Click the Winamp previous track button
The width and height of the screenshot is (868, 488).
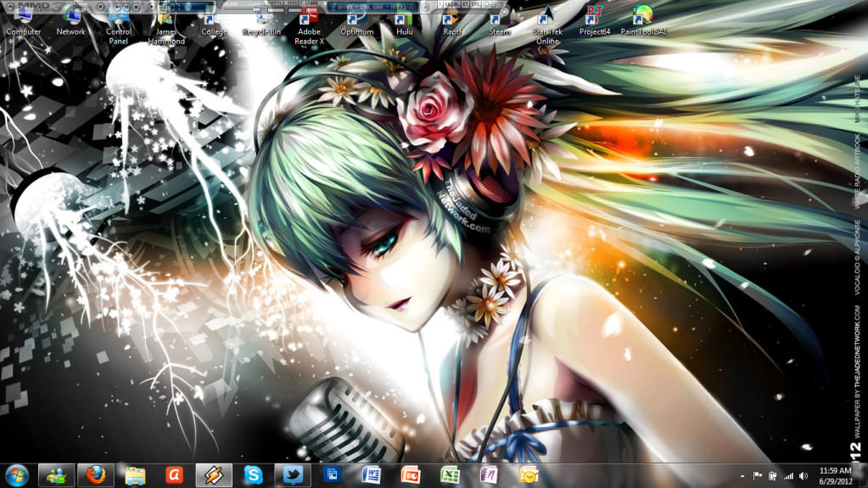[101, 7]
